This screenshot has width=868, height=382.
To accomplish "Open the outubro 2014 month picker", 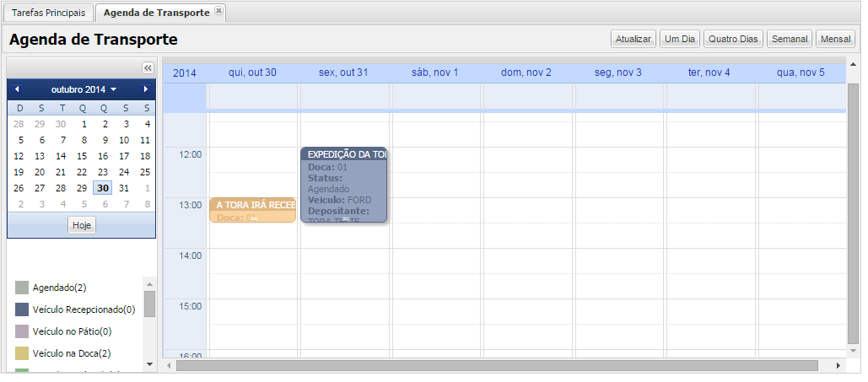I will tap(84, 89).
